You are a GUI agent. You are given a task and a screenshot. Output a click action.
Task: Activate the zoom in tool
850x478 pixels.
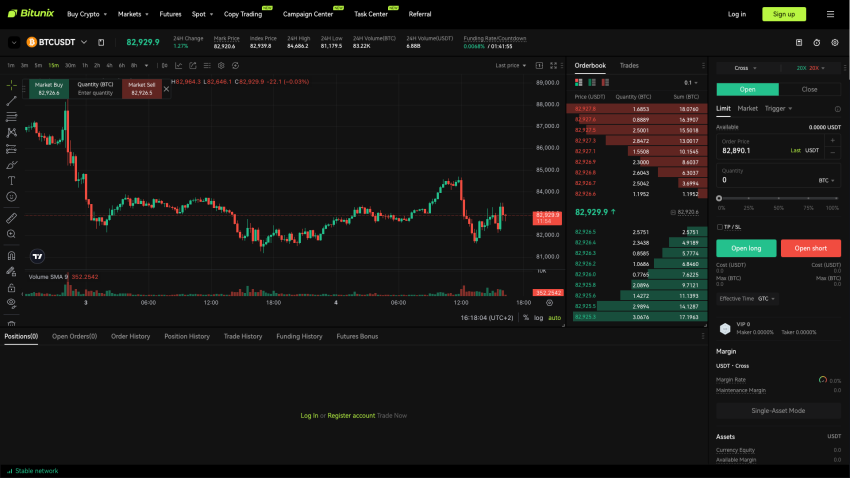[11, 234]
